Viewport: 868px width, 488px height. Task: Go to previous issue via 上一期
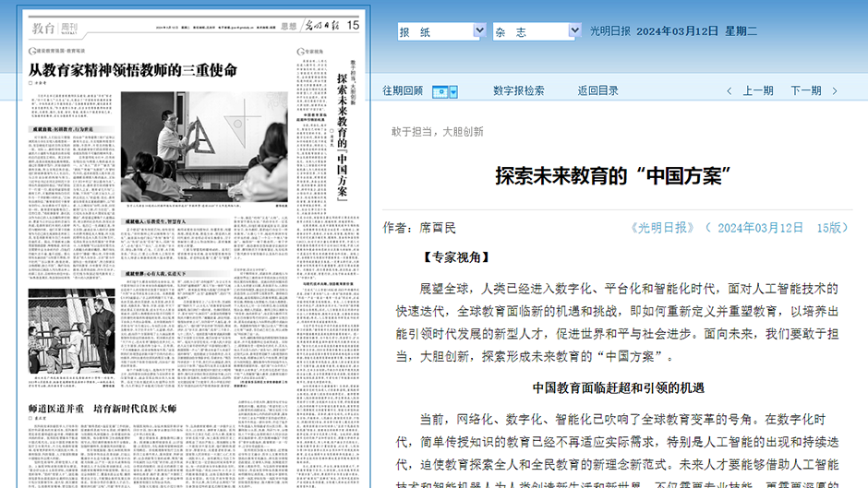758,90
